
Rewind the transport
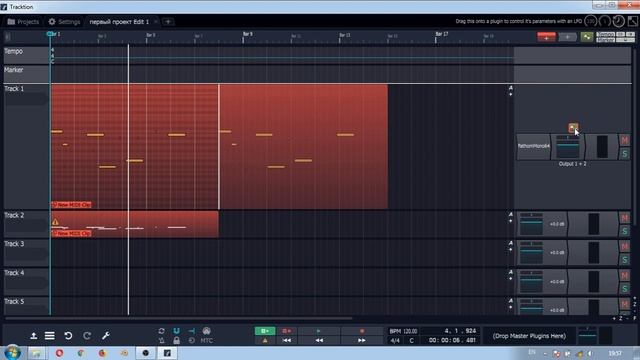click(x=319, y=340)
